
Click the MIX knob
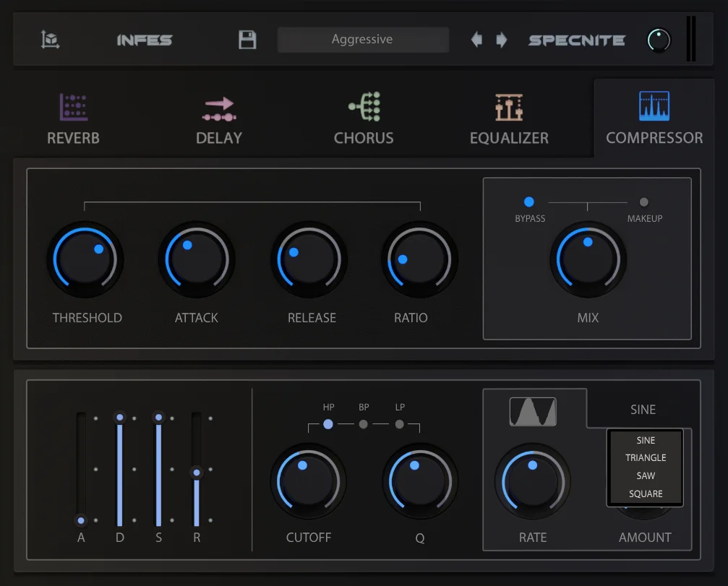pos(588,259)
